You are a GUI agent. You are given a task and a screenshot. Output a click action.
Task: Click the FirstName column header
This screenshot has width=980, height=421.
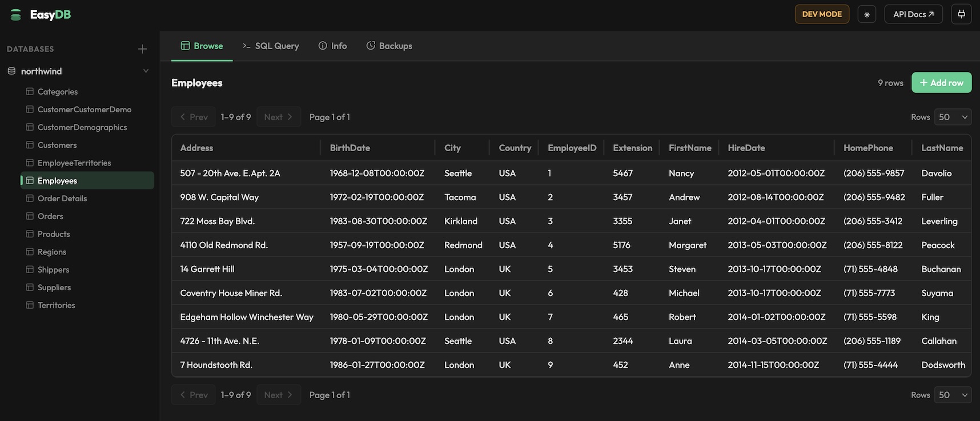pos(690,148)
